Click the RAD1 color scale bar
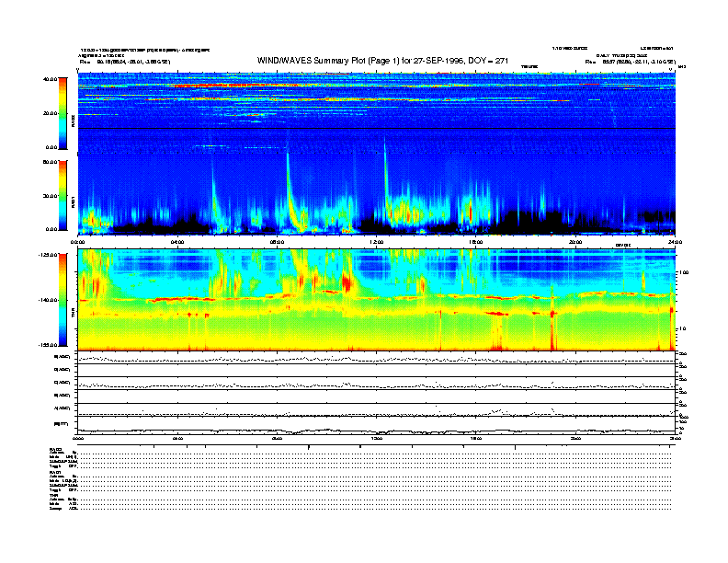This screenshot has width=728, height=563. click(x=63, y=195)
